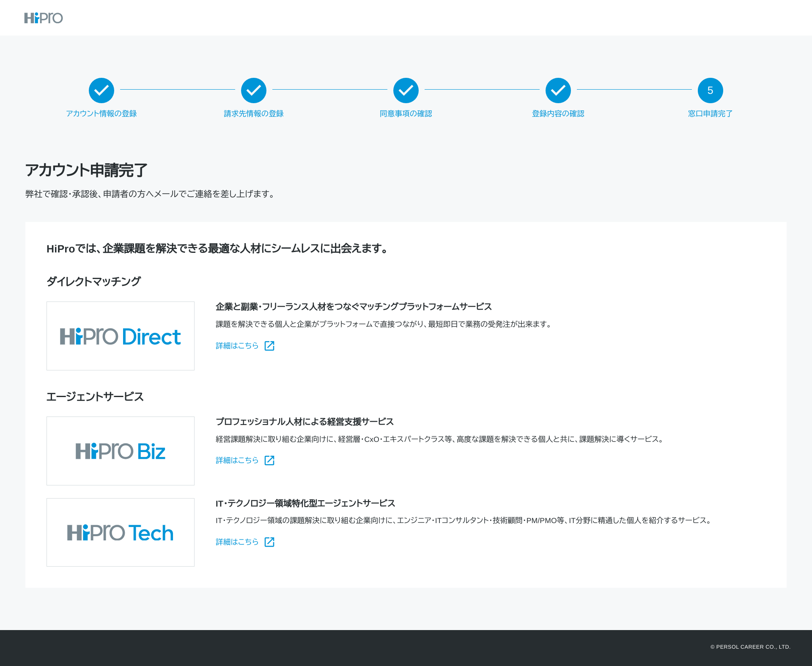Select the アカウント情報の登録 step label
Screen dimensions: 812x666
click(x=101, y=113)
